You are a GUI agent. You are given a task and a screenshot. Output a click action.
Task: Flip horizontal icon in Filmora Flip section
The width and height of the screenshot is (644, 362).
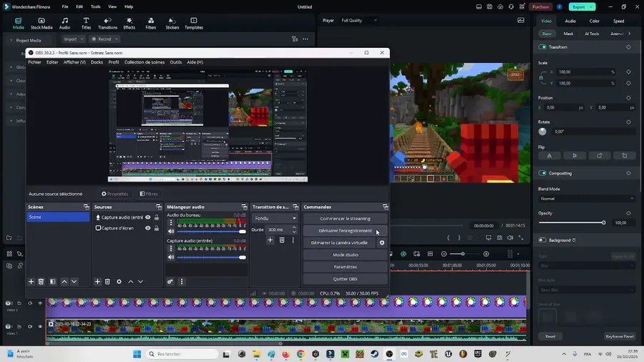click(x=550, y=155)
